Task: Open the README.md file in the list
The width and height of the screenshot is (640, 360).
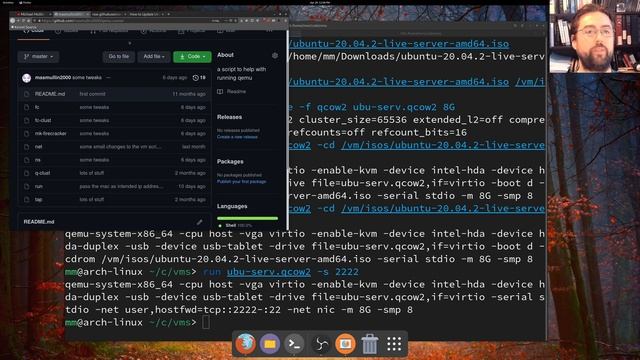Action: 50,94
